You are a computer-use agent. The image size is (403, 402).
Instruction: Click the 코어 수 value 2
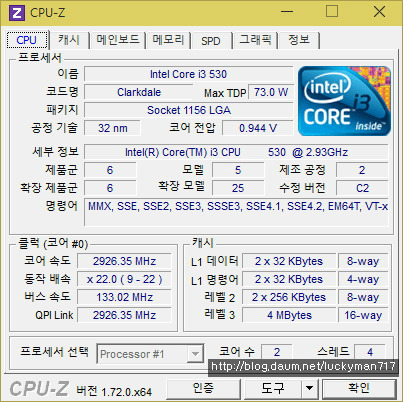pos(277,352)
